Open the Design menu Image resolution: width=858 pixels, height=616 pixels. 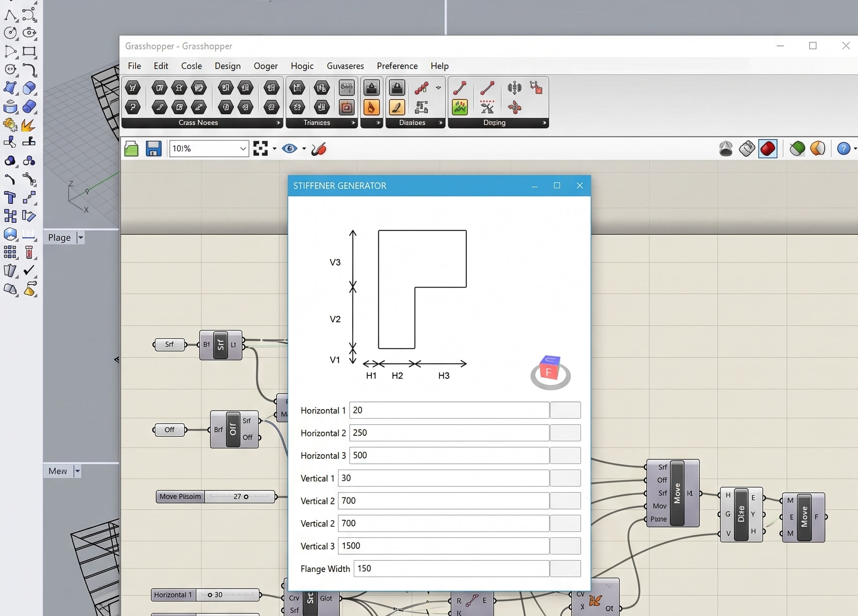point(228,66)
